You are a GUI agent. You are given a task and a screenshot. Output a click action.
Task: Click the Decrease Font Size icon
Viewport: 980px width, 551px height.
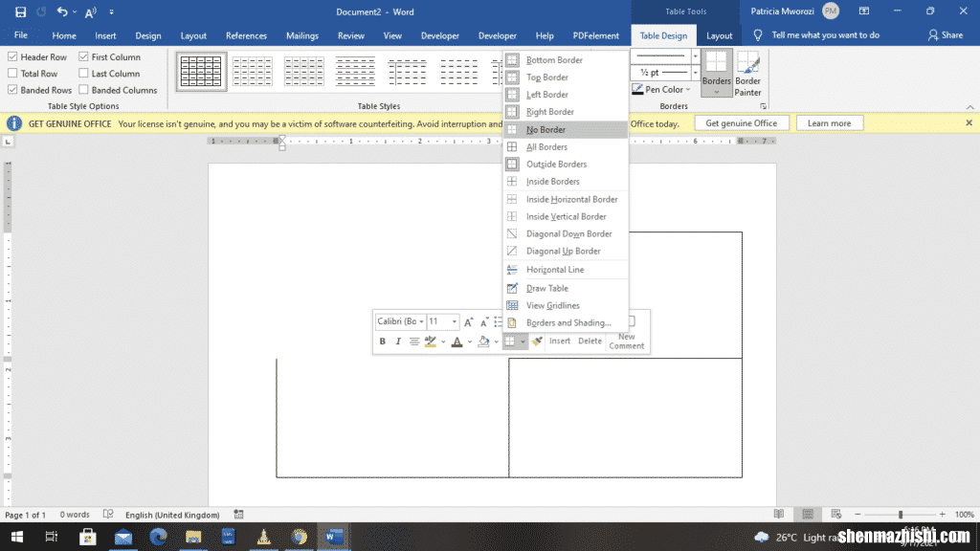(483, 321)
